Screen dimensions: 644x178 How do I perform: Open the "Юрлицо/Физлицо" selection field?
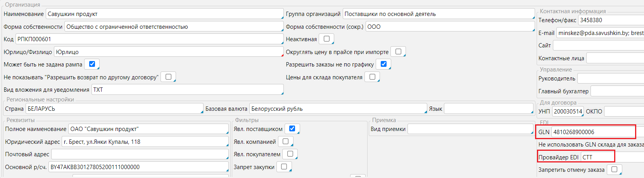[x=168, y=52]
